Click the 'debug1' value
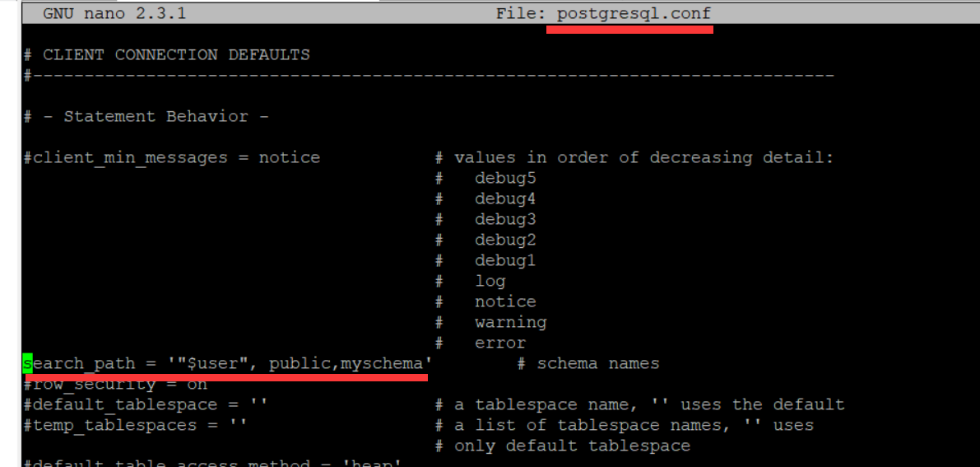The image size is (980, 467). (505, 260)
